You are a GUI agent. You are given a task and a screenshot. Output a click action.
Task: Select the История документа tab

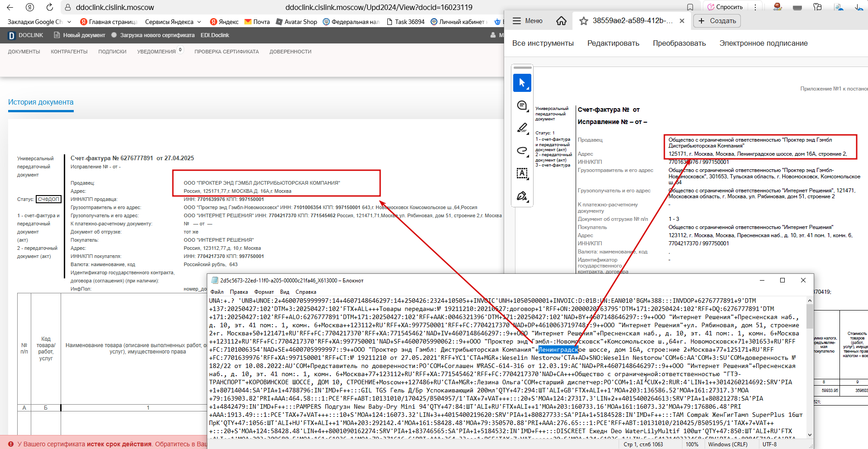41,102
